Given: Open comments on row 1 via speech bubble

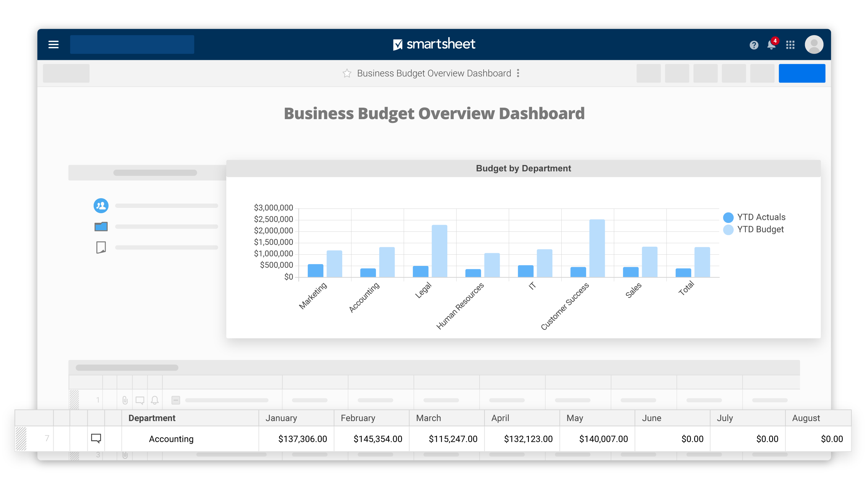Looking at the screenshot, I should click(140, 400).
